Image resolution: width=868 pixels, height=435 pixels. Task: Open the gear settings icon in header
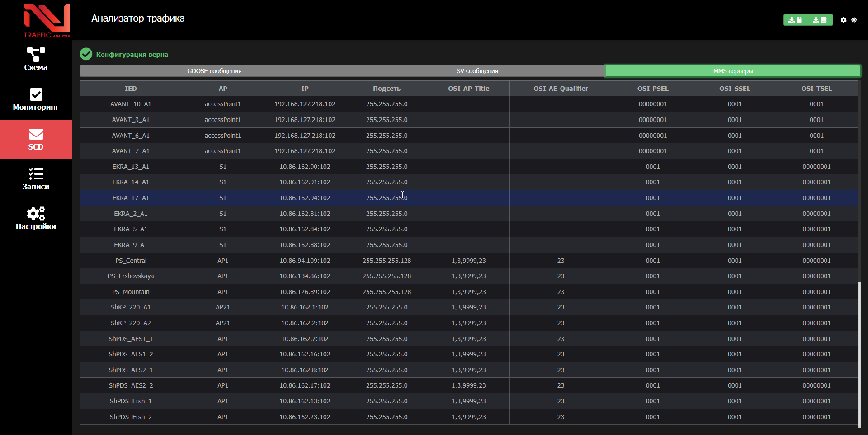pos(844,20)
